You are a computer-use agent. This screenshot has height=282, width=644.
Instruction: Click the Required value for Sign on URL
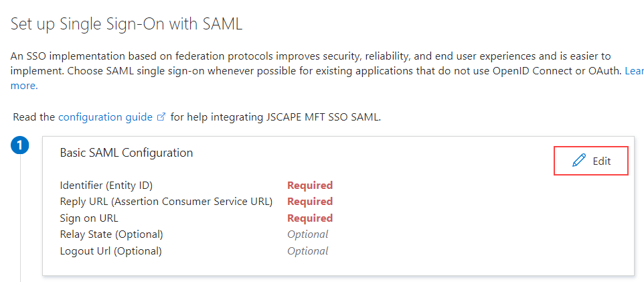(310, 218)
